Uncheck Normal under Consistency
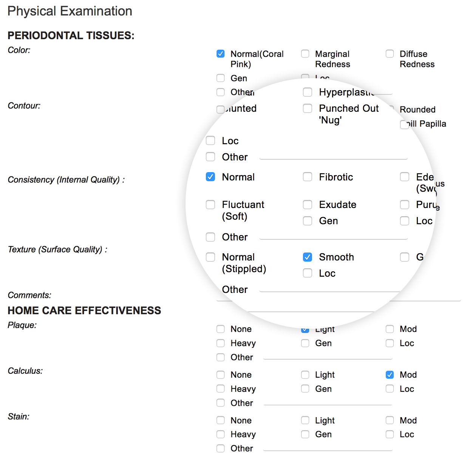The width and height of the screenshot is (476, 456). pyautogui.click(x=210, y=177)
